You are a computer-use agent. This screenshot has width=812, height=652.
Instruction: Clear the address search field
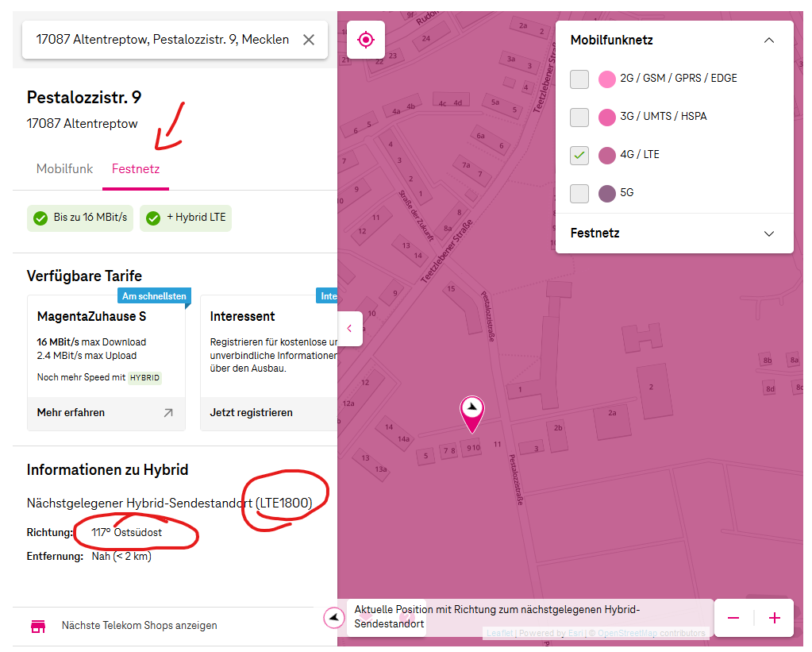[x=309, y=40]
